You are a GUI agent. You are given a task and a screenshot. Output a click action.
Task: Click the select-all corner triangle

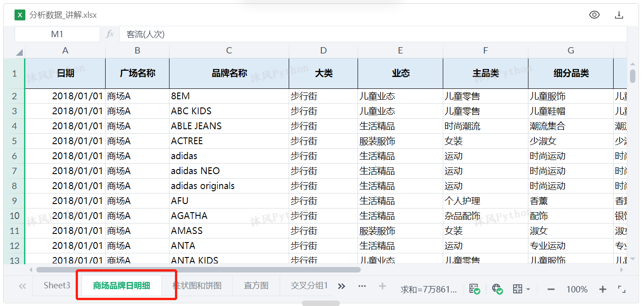(19, 52)
